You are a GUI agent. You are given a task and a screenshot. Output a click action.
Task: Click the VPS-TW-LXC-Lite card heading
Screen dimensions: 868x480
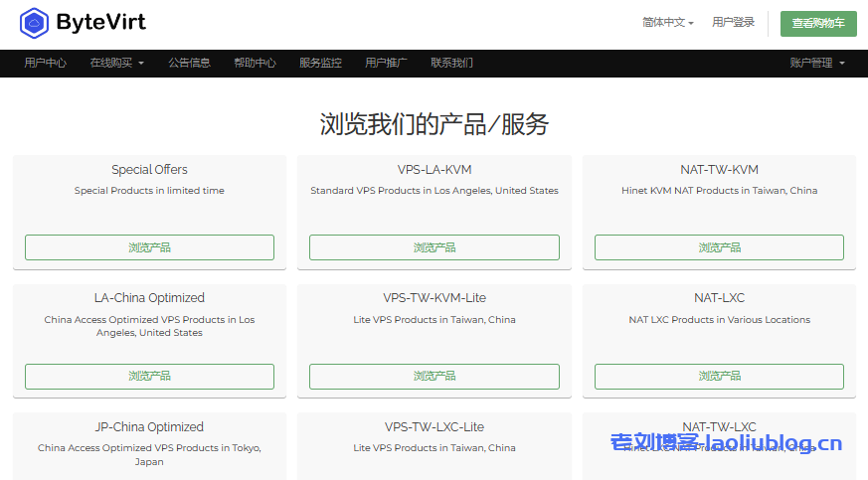point(434,426)
